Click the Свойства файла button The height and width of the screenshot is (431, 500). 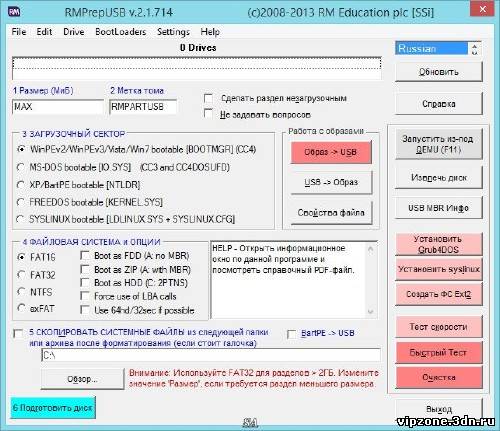pyautogui.click(x=331, y=213)
